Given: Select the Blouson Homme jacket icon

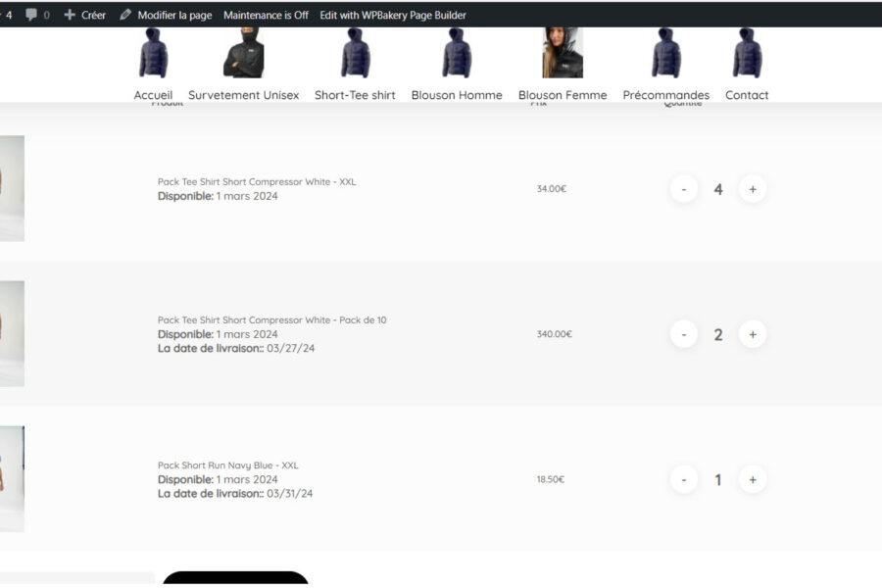Looking at the screenshot, I should 457,52.
